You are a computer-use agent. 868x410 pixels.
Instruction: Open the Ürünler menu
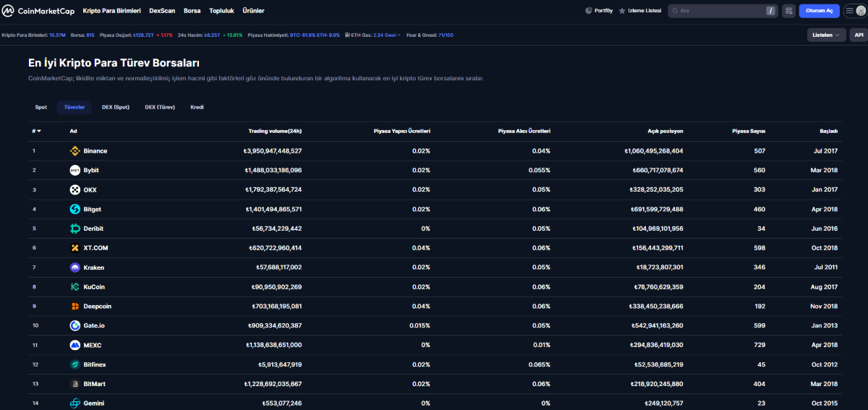[x=252, y=11]
